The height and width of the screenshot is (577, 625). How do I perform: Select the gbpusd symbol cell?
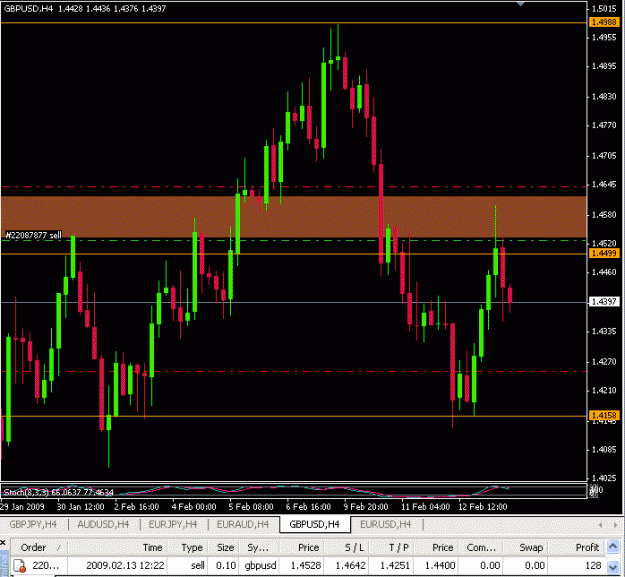tap(260, 565)
